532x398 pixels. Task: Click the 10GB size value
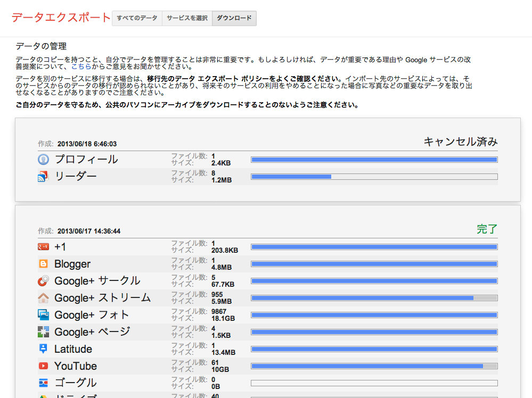pos(220,369)
